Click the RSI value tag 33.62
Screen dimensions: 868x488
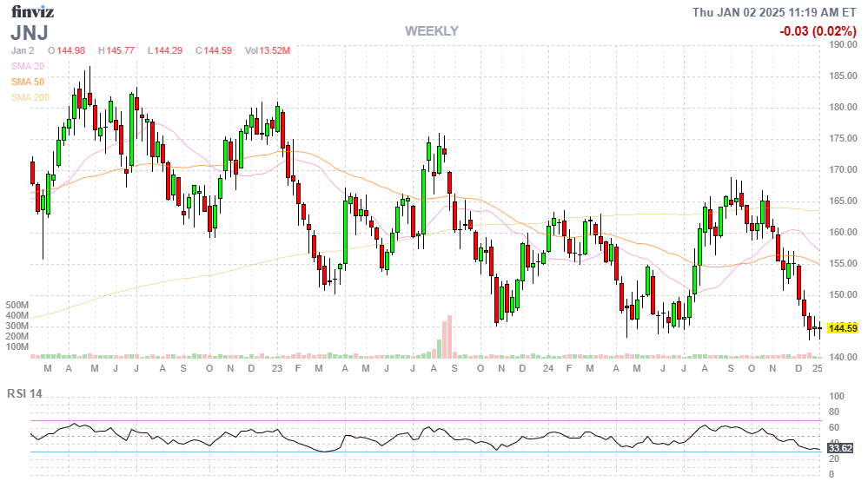(840, 448)
